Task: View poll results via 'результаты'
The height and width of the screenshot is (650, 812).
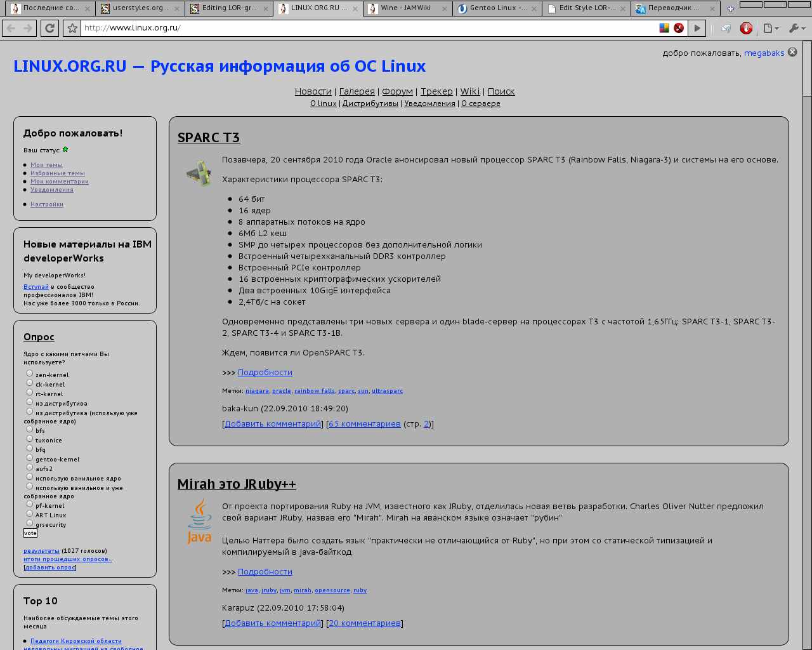Action: pyautogui.click(x=41, y=551)
